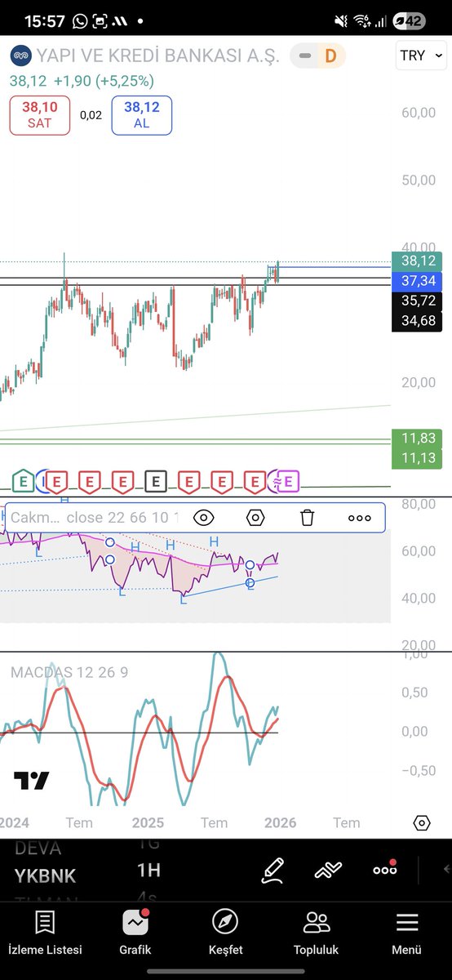The image size is (452, 980).
Task: Choose the 1H interval in the picker
Action: [148, 871]
